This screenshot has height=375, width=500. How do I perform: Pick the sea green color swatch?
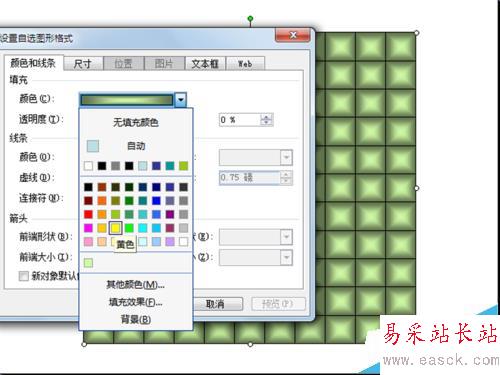click(x=129, y=214)
